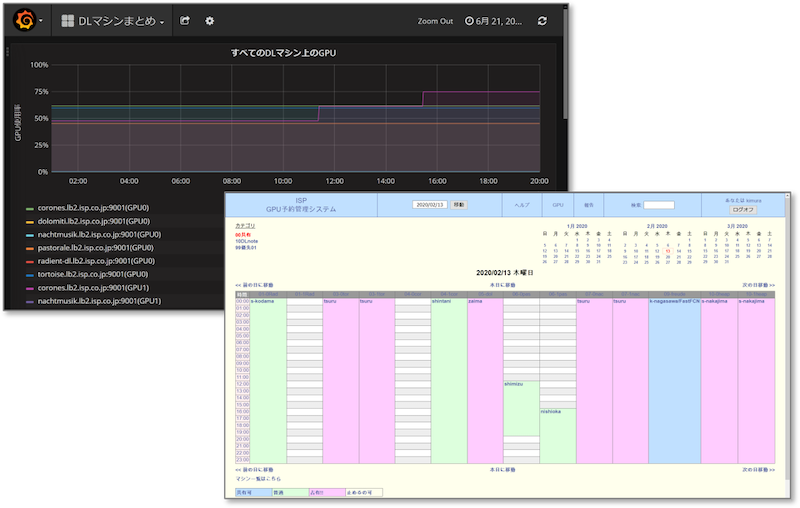Click the Grafana logo icon
The image size is (800, 508).
pos(24,20)
